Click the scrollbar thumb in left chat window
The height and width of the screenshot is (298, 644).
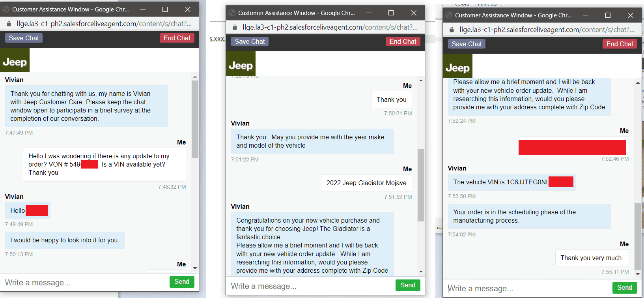[195, 119]
